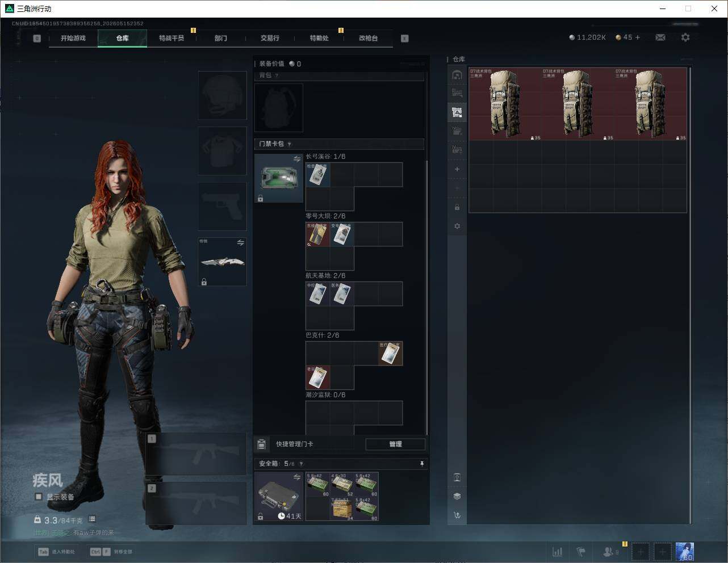
Task: Click the player avatar in bottom right
Action: tap(684, 552)
